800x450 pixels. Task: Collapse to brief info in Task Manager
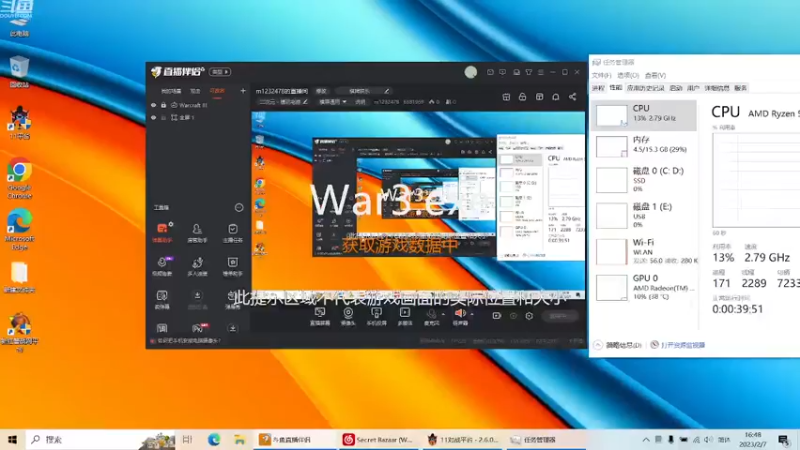(x=618, y=345)
